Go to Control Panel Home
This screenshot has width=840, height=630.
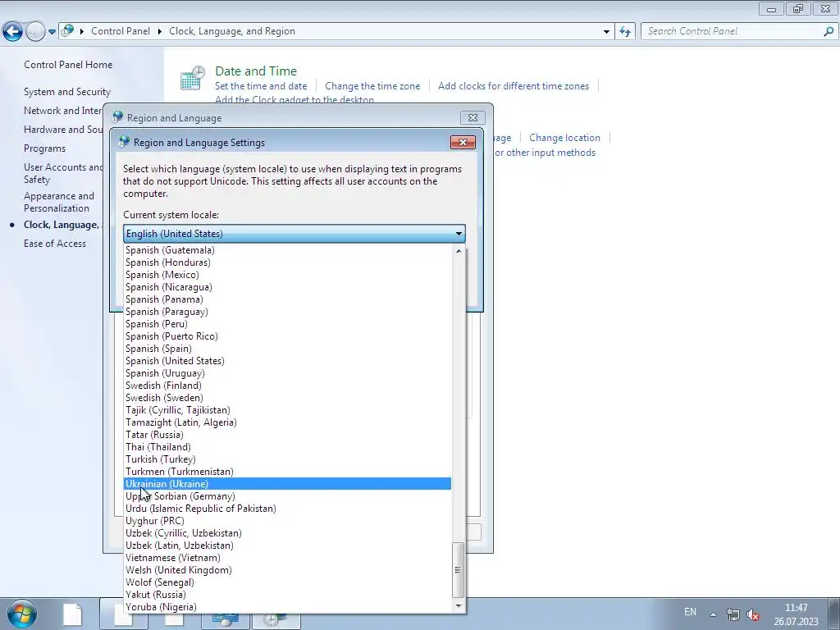coord(68,64)
